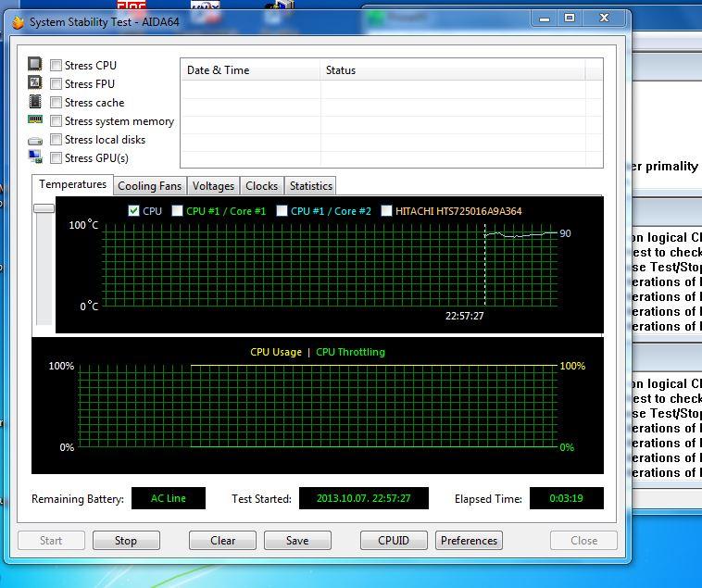Uncheck the CPU temperature graph checkbox
This screenshot has height=588, width=702.
pos(133,211)
